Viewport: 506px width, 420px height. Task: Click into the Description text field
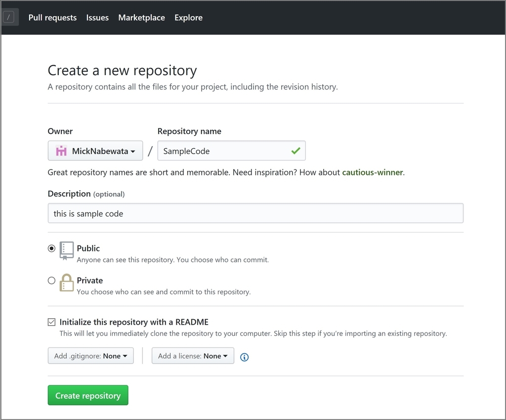pos(255,213)
